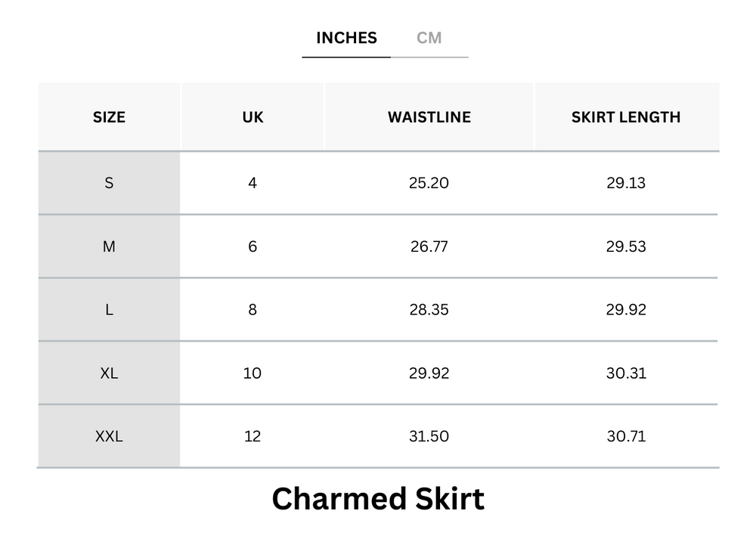Click the WAISTLINE column header
The width and height of the screenshot is (756, 542).
pos(429,116)
